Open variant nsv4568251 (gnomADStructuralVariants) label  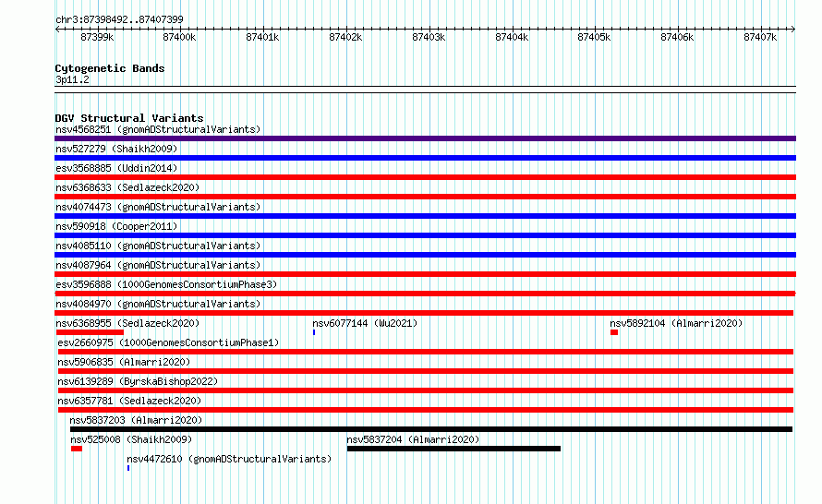[x=158, y=129]
